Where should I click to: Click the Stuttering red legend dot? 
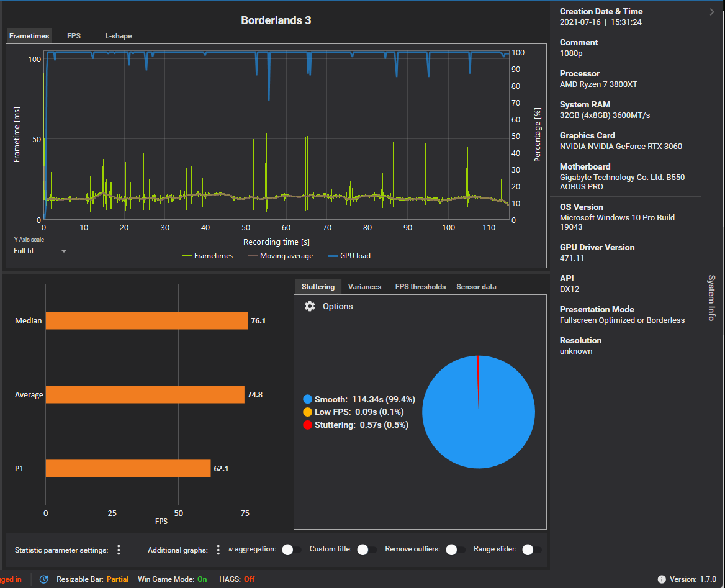coord(307,425)
